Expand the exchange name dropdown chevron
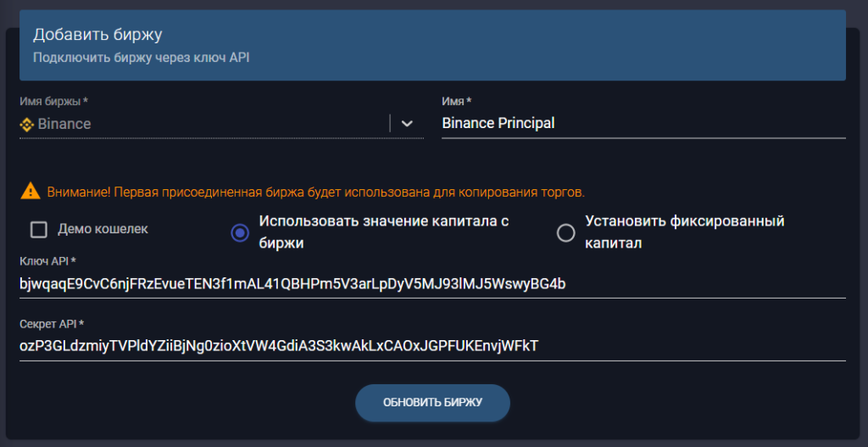 click(407, 124)
